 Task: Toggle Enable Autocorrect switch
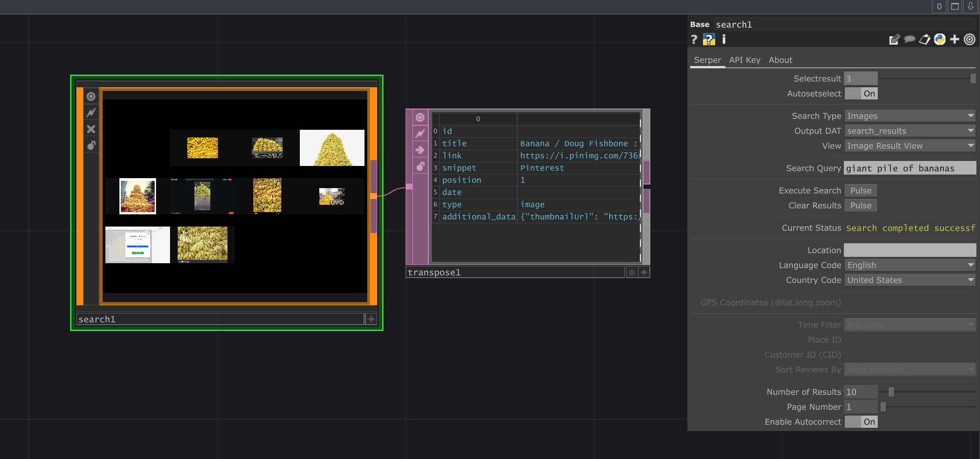click(861, 422)
